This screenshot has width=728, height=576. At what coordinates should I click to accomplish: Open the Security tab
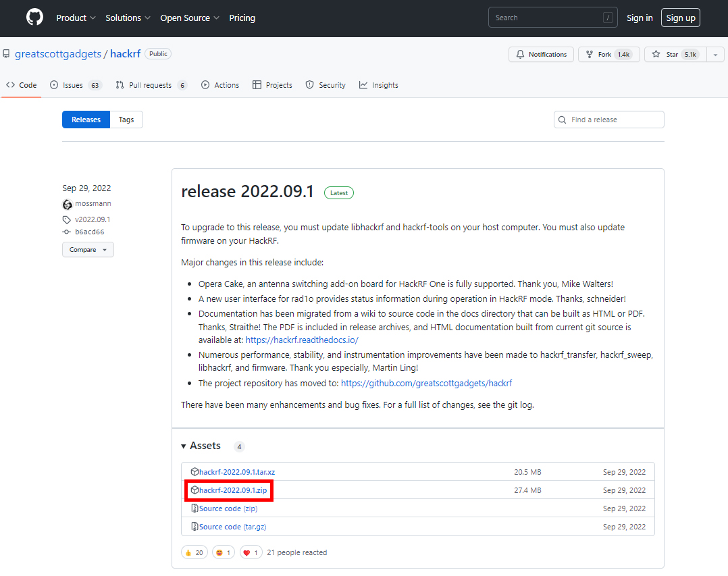326,85
